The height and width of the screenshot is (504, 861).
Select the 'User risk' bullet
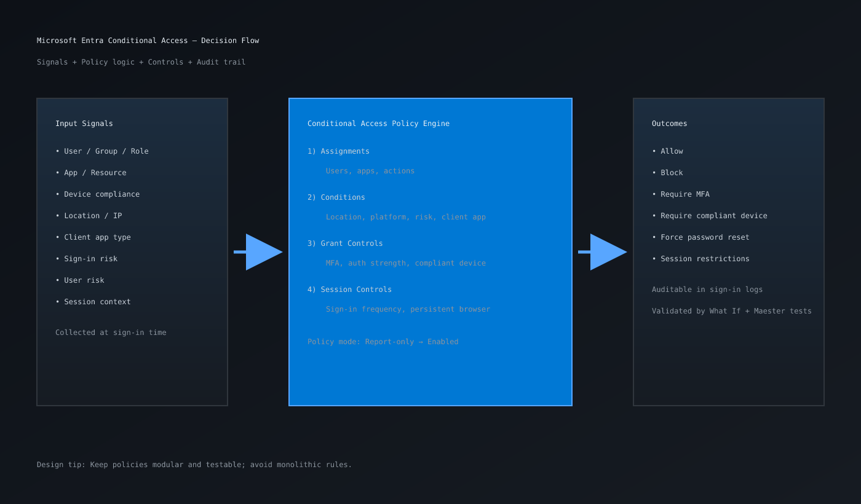[x=80, y=280]
